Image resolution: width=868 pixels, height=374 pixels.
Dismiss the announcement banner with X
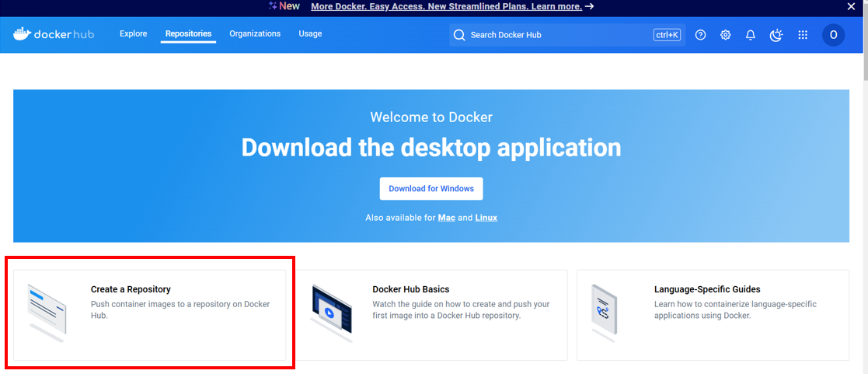tap(851, 7)
